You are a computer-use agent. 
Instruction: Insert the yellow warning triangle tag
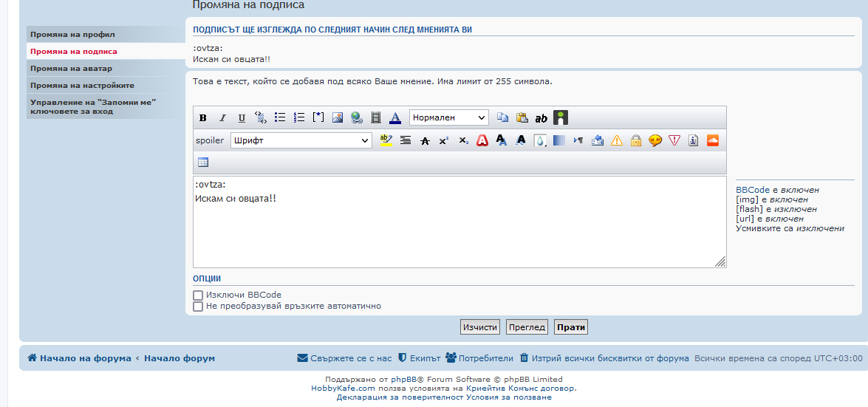coord(617,140)
